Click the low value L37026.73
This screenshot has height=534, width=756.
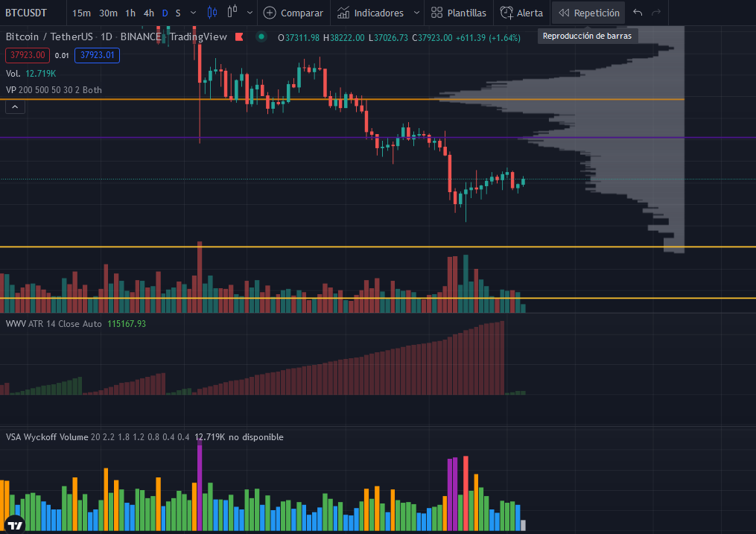pos(388,37)
